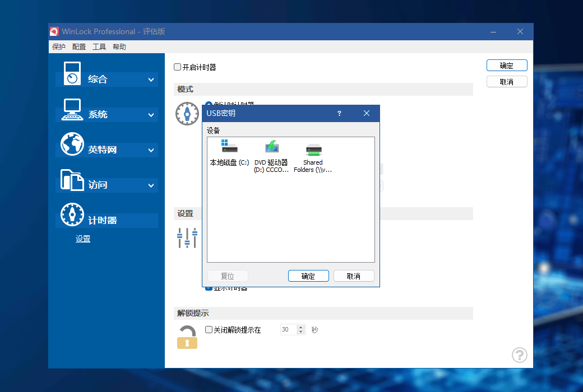583x392 pixels.
Task: Click the 计时器 label in sidebar
Action: coord(103,220)
